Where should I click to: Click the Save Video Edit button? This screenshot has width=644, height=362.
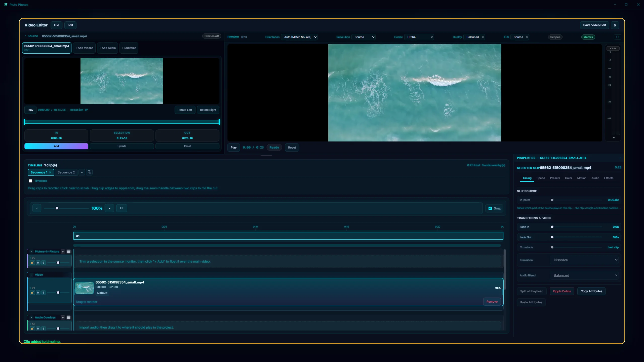tap(595, 25)
